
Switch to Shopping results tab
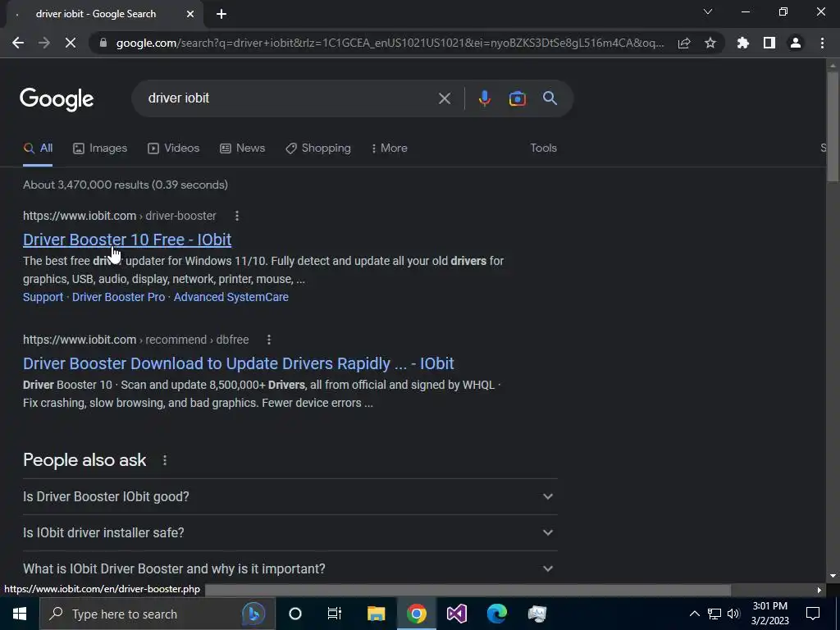pos(318,148)
